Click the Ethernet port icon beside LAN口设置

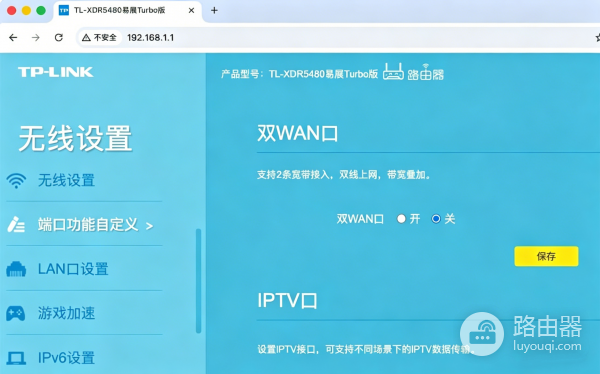[x=16, y=269]
